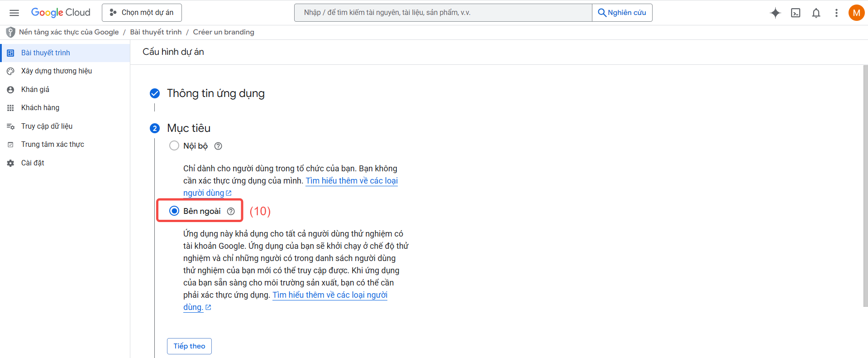Click the Truy cập dữ liệu list-settings icon
This screenshot has width=868, height=358.
pos(10,126)
